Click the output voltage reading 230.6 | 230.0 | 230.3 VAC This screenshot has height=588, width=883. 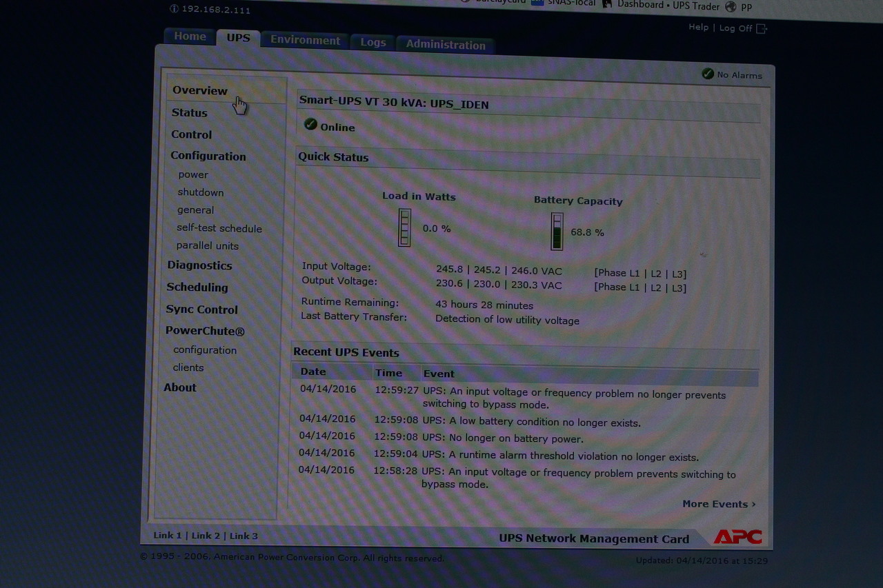499,285
